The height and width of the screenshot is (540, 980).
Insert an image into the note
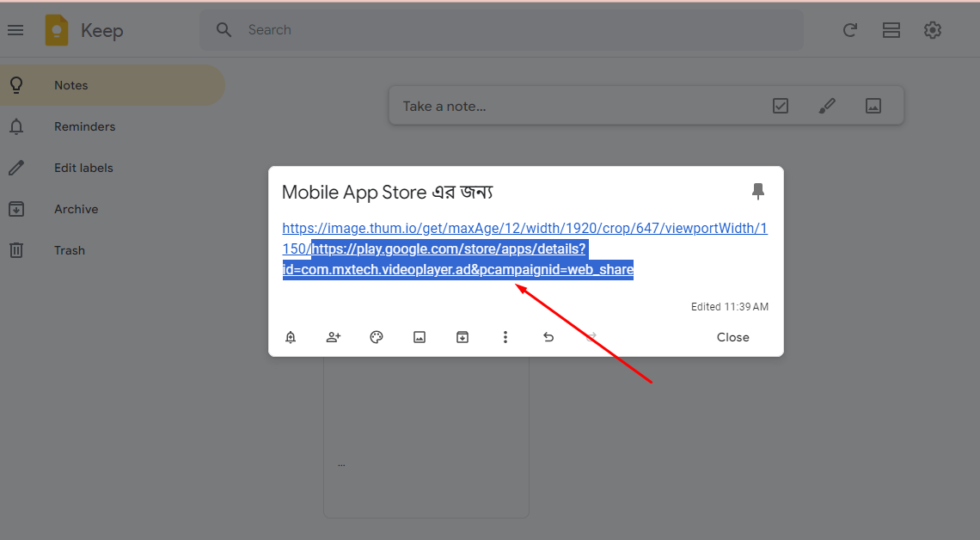click(420, 336)
